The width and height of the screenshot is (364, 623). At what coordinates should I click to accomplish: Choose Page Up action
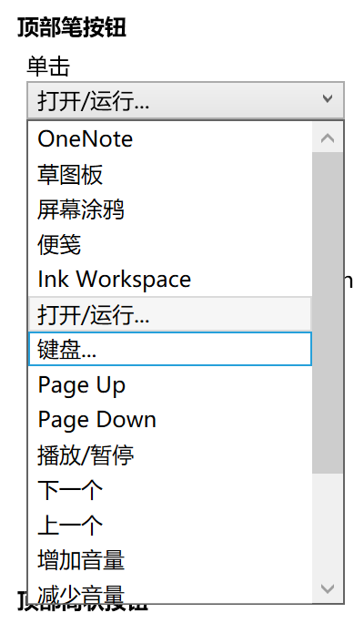(x=170, y=384)
